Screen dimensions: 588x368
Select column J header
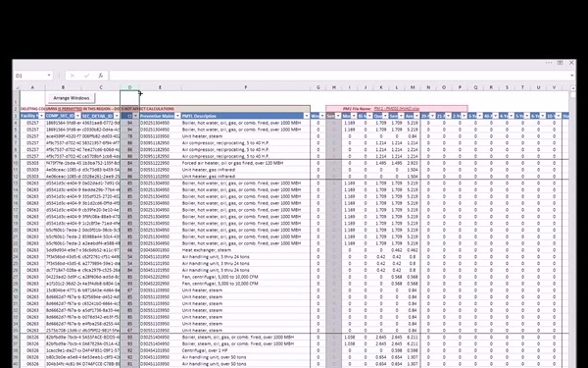[x=366, y=87]
